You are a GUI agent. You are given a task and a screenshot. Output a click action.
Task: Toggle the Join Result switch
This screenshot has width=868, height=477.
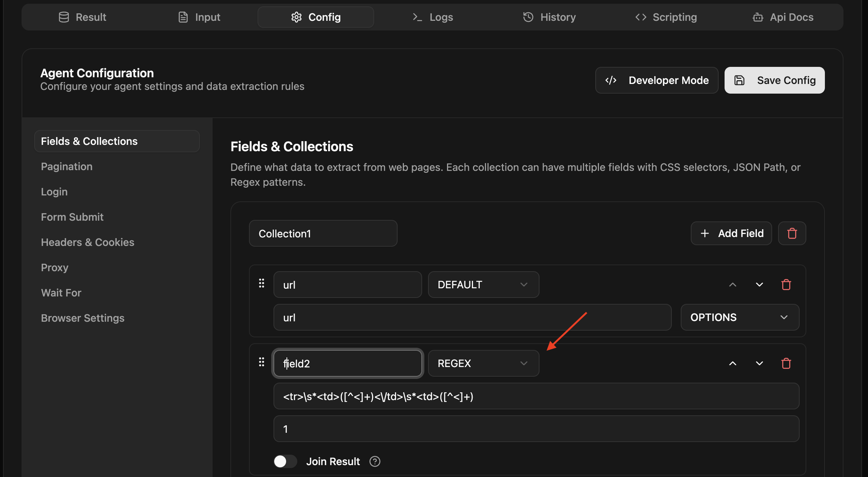click(x=285, y=461)
